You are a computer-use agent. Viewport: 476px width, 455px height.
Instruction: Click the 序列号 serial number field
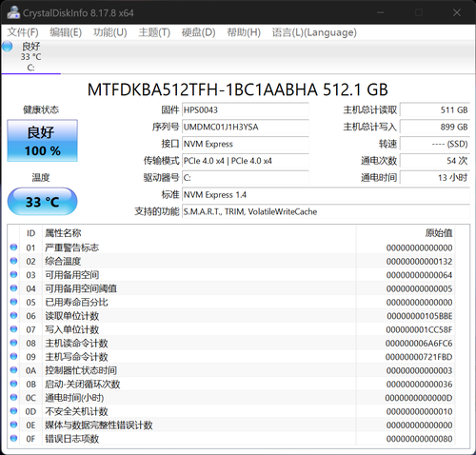pos(246,127)
